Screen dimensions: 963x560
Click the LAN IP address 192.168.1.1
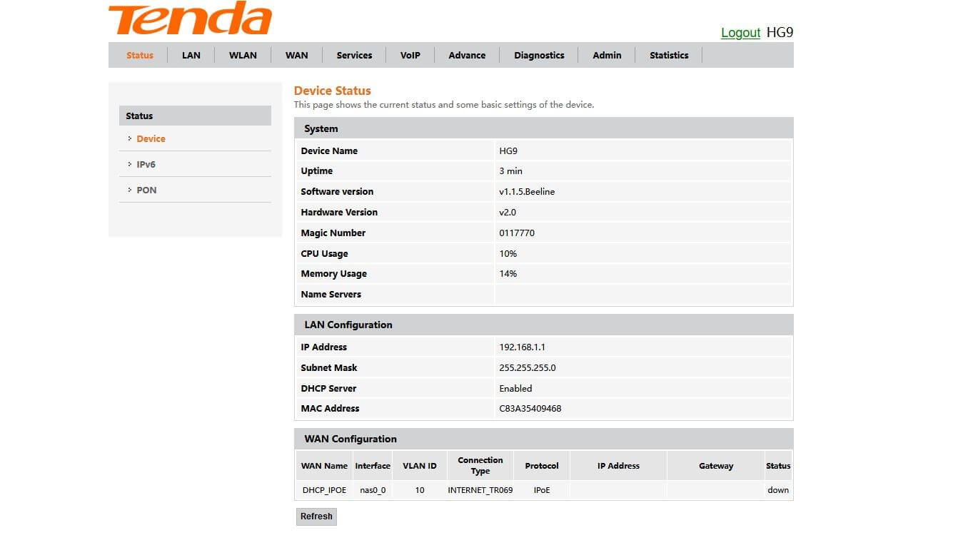523,347
